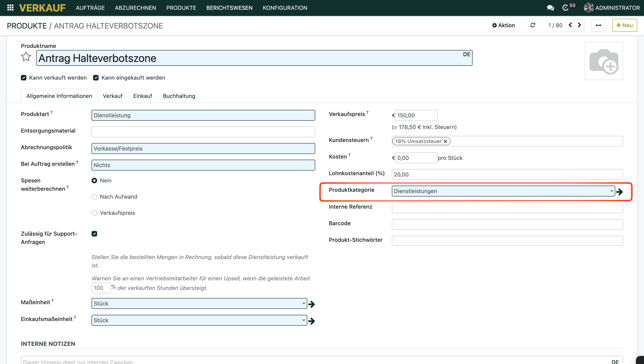Open the Maßeinheit Stück dropdown

coord(304,304)
